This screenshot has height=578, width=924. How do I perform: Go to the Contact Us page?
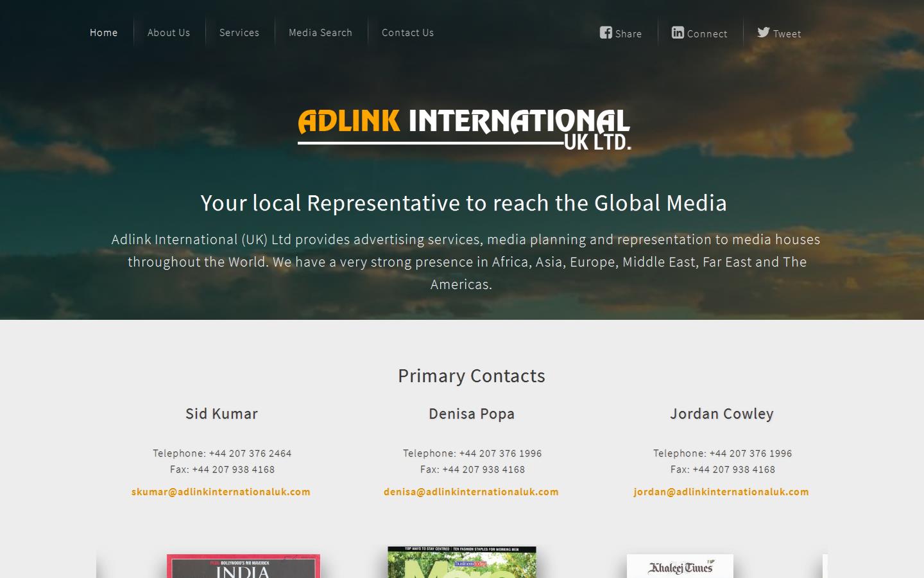[408, 32]
